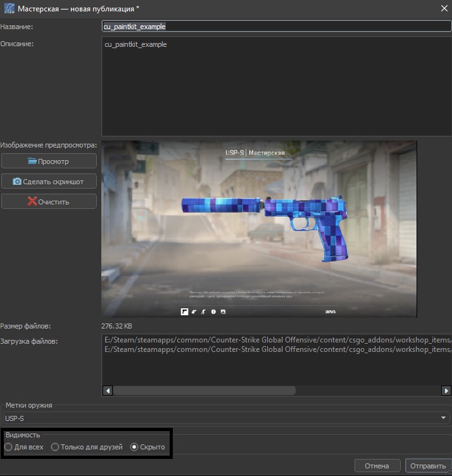The image size is (452, 476).
Task: Click the USP-S | Мастерская title in preview
Action: pos(255,153)
